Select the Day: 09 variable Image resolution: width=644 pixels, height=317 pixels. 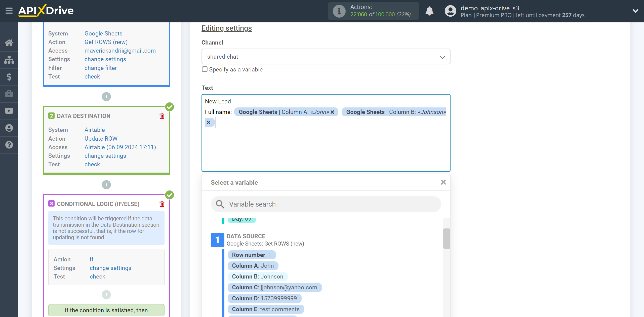[x=242, y=220]
